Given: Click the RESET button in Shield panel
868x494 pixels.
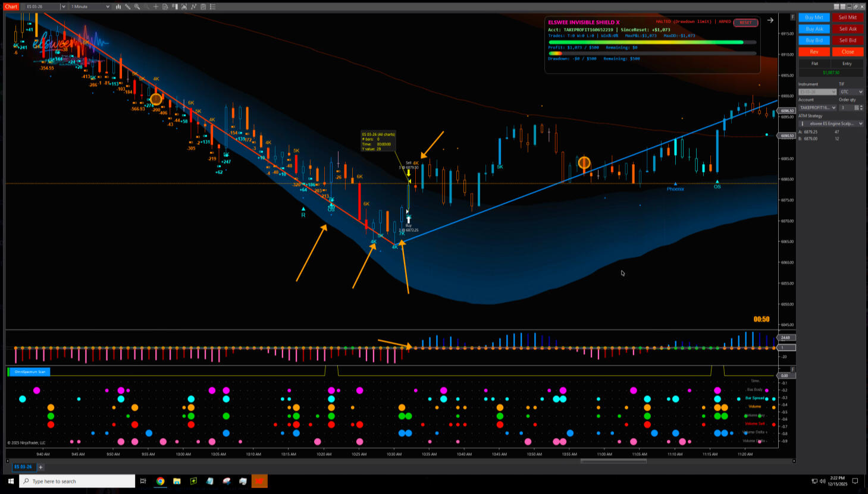Looking at the screenshot, I should click(745, 23).
